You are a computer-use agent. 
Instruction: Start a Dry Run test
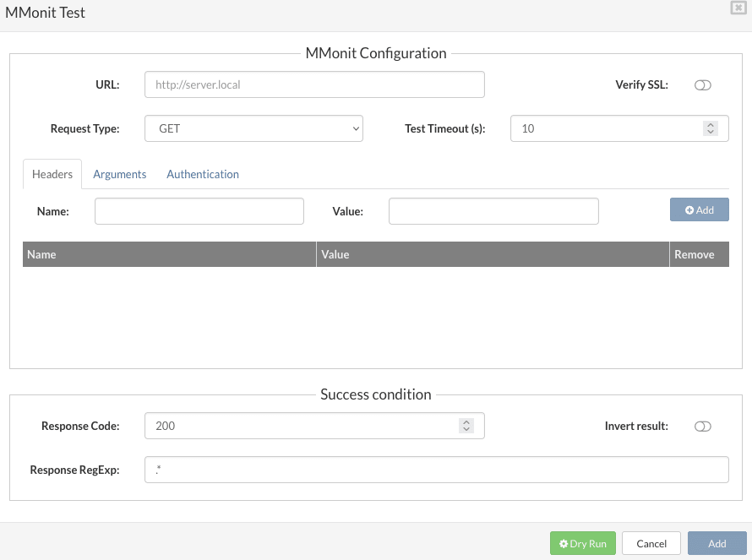pos(583,543)
